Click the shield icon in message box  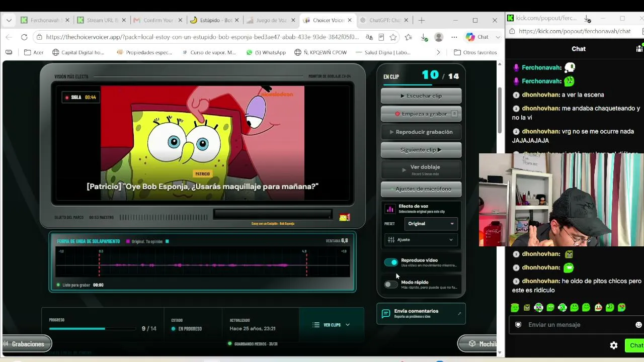pyautogui.click(x=518, y=325)
